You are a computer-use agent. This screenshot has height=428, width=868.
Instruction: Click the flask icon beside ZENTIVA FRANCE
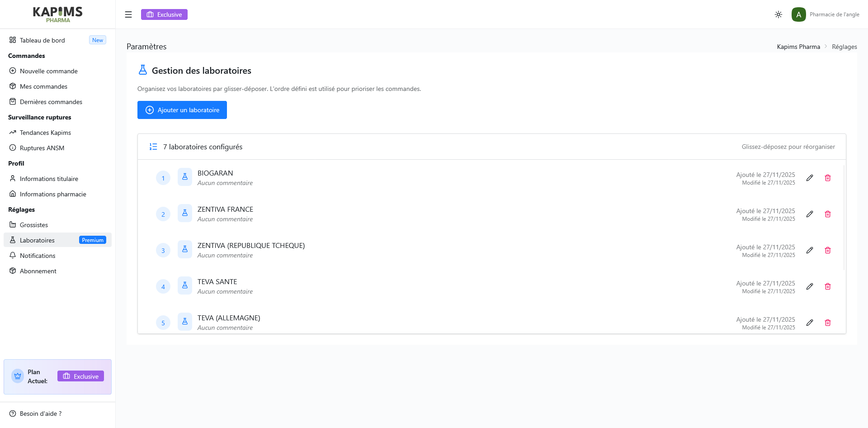pyautogui.click(x=185, y=214)
